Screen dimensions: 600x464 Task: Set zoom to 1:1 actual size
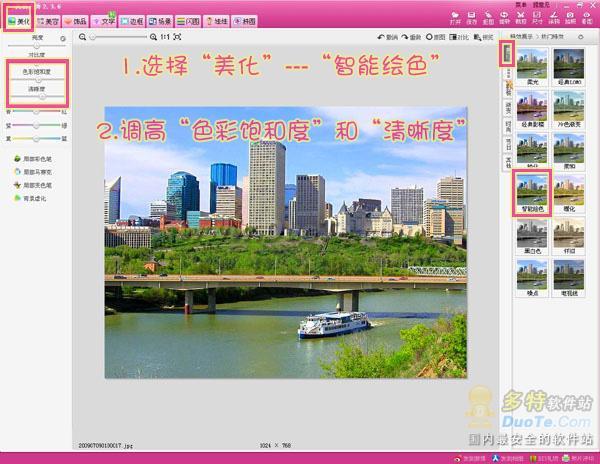pyautogui.click(x=165, y=37)
